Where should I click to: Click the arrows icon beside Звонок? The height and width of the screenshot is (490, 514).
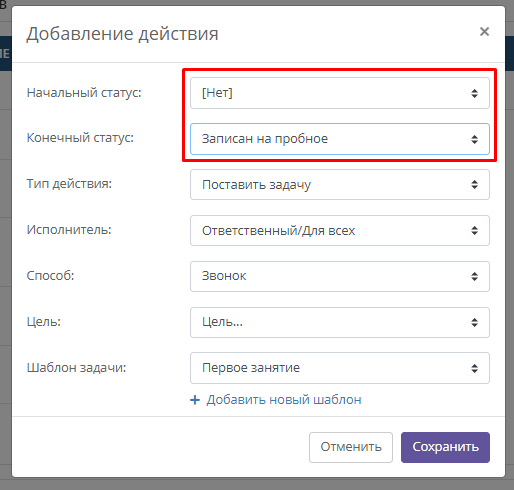(x=474, y=276)
